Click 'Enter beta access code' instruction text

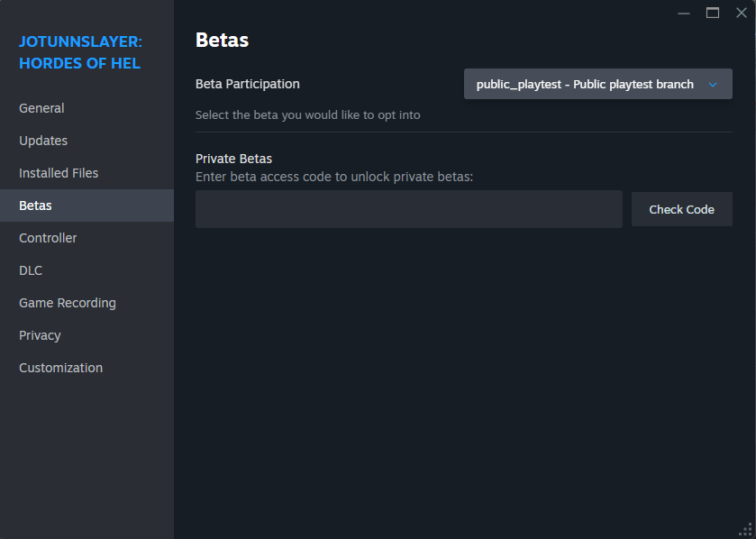[x=334, y=177]
